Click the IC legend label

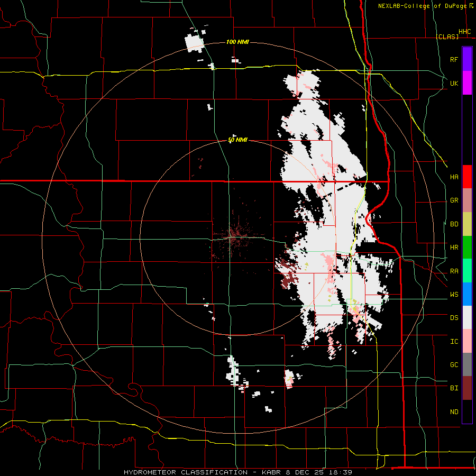click(454, 342)
